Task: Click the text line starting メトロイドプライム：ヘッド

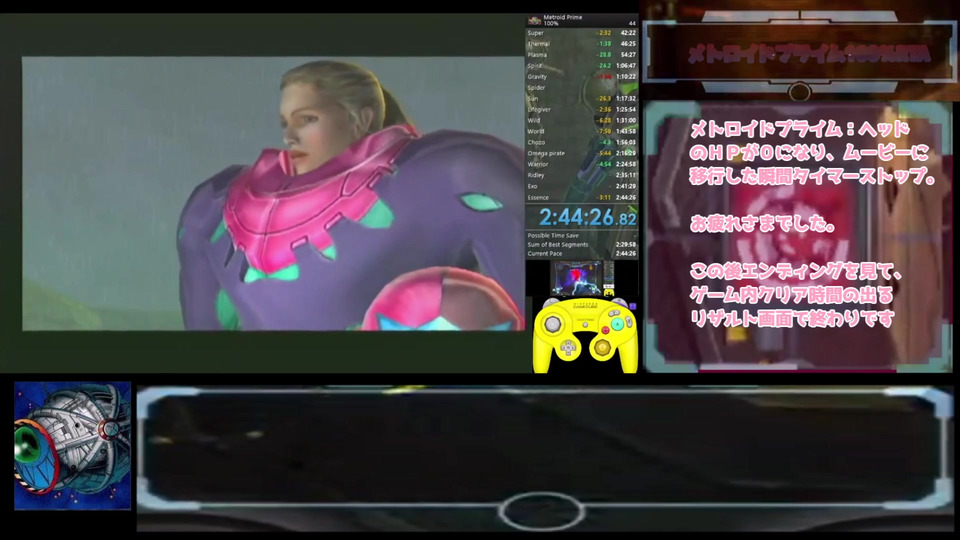Action: click(x=800, y=129)
